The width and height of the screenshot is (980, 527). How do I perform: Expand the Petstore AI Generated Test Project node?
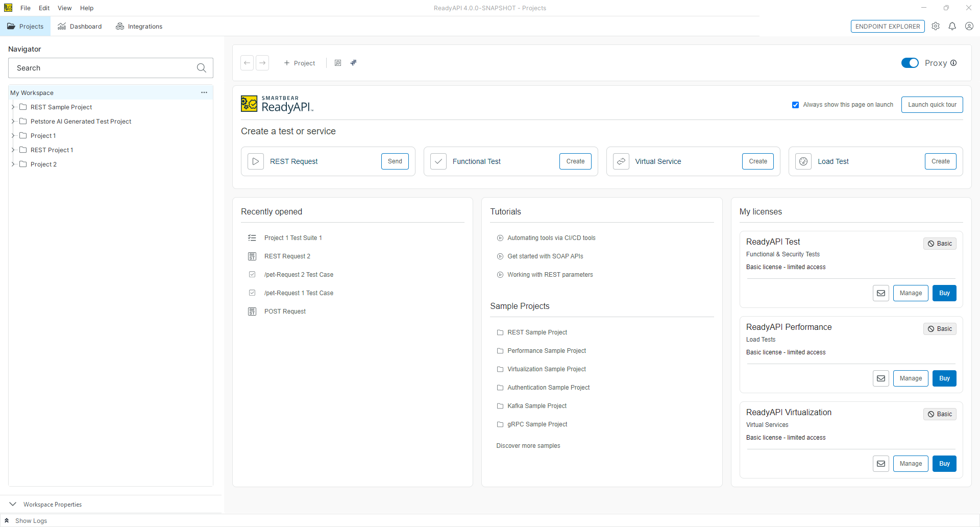(13, 122)
